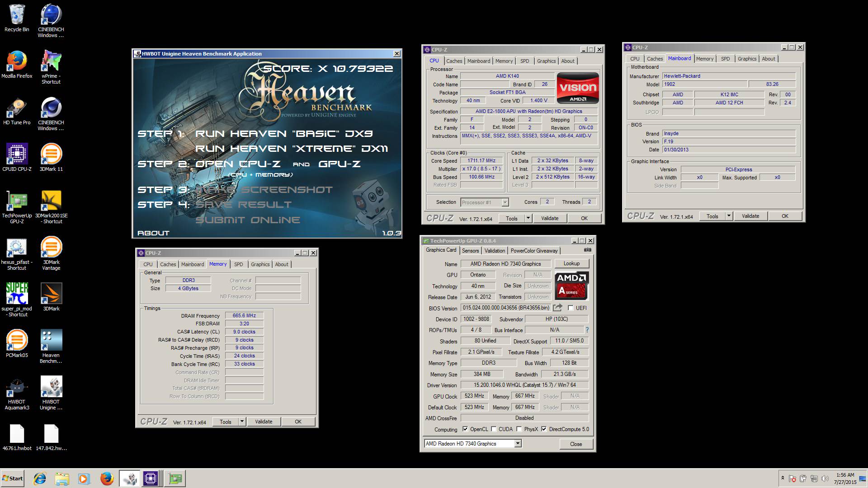Switch to Sensors tab in GPU-Z
The width and height of the screenshot is (868, 488).
point(470,251)
